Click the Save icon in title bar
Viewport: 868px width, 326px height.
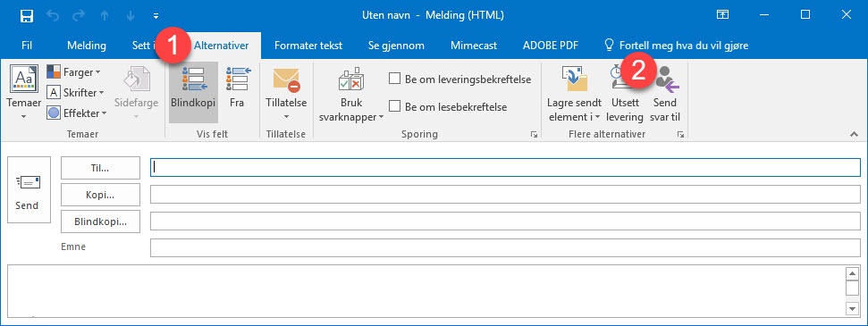[27, 15]
